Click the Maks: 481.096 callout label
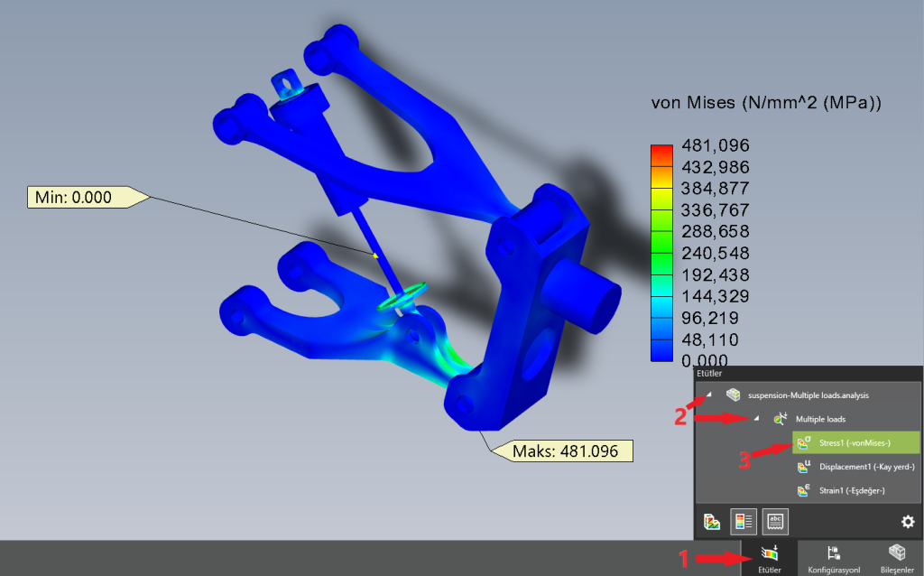The image size is (924, 576). click(x=565, y=451)
